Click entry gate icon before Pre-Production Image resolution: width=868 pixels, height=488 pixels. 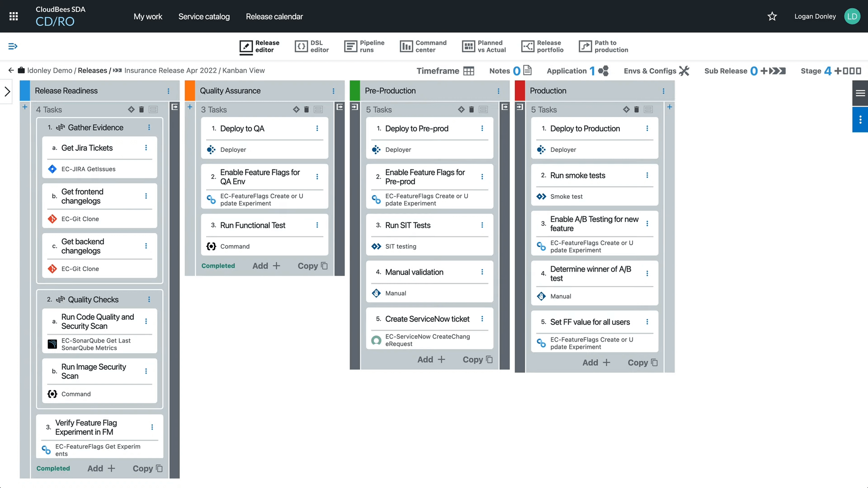click(355, 107)
